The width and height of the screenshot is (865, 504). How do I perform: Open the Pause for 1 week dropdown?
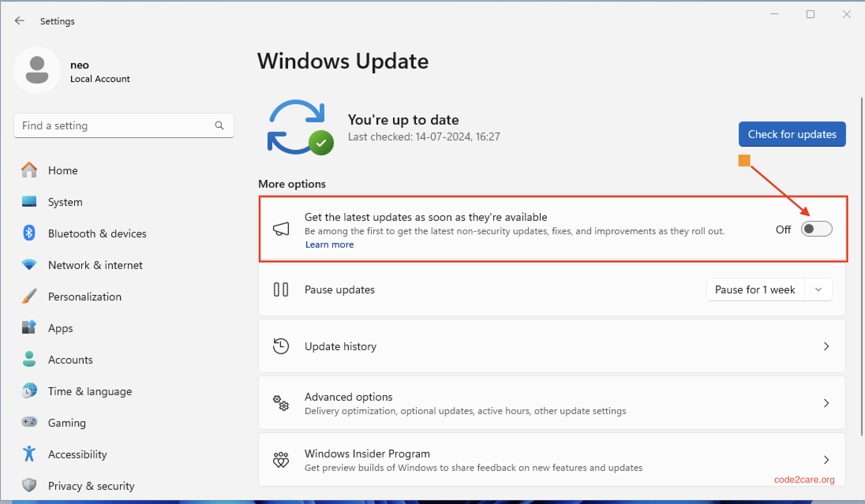818,289
